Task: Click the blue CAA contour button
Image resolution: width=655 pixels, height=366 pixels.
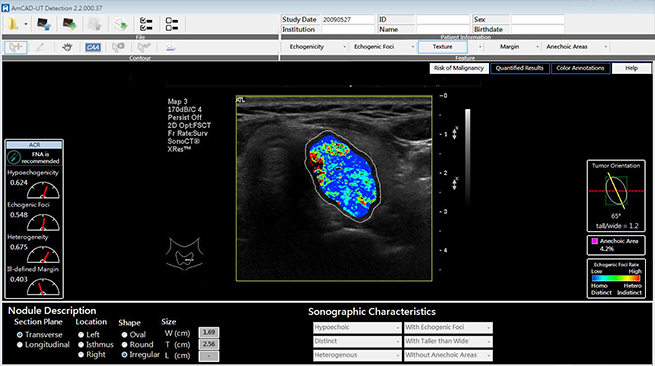Action: pos(93,47)
